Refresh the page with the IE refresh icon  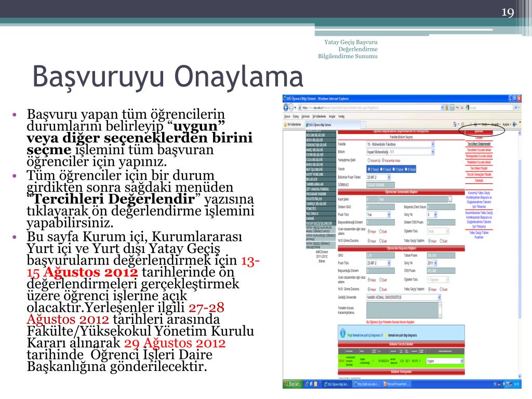pyautogui.click(x=457, y=108)
